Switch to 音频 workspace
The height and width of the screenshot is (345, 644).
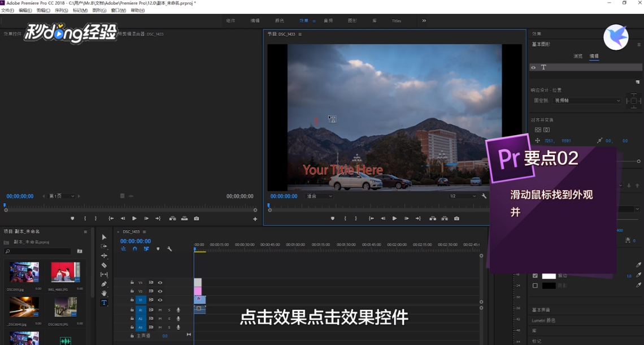[328, 20]
